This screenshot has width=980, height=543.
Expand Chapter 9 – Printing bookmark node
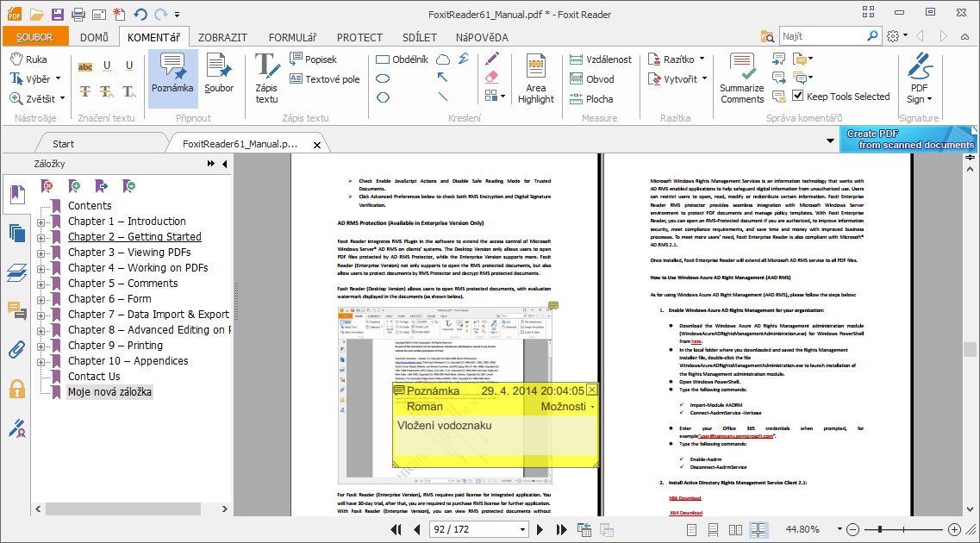[41, 346]
